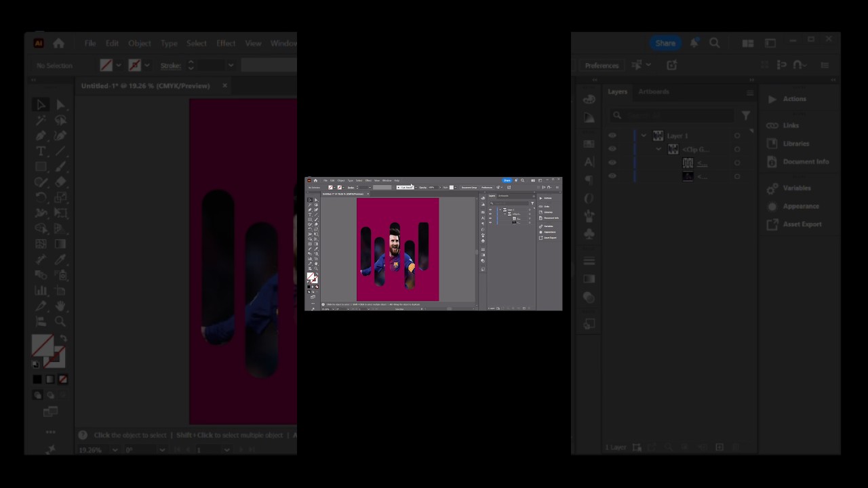The image size is (868, 488).
Task: Target Clip Group using its circle
Action: (737, 149)
